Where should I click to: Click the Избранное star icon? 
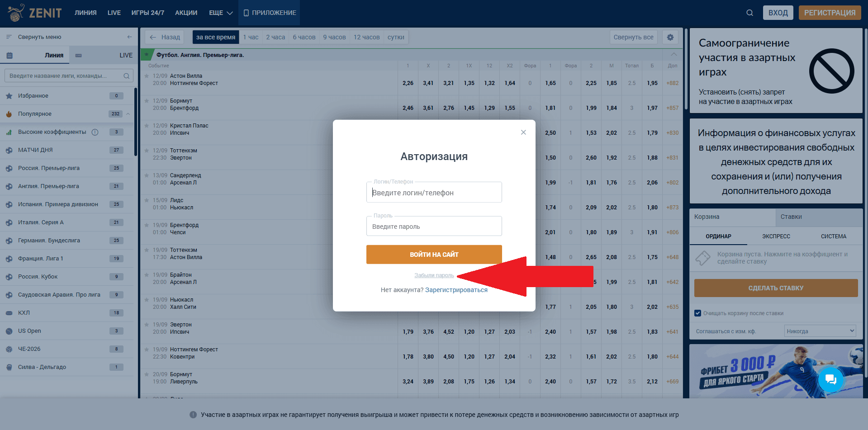click(x=9, y=96)
